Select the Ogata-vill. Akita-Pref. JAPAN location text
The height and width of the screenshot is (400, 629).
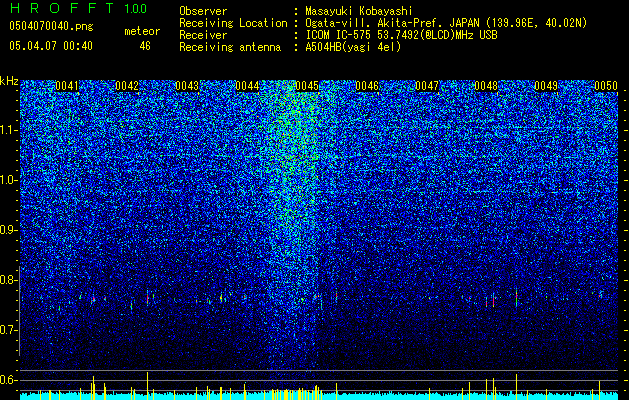(x=446, y=24)
